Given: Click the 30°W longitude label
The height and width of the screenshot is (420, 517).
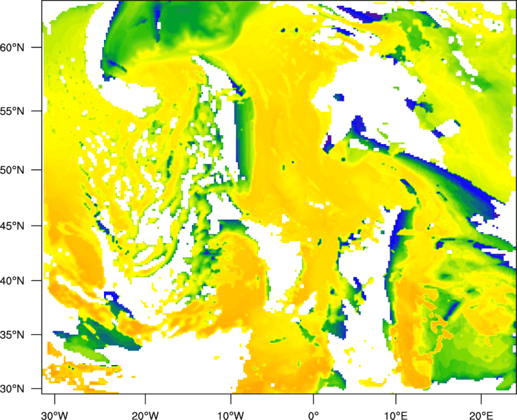Looking at the screenshot, I should (55, 415).
